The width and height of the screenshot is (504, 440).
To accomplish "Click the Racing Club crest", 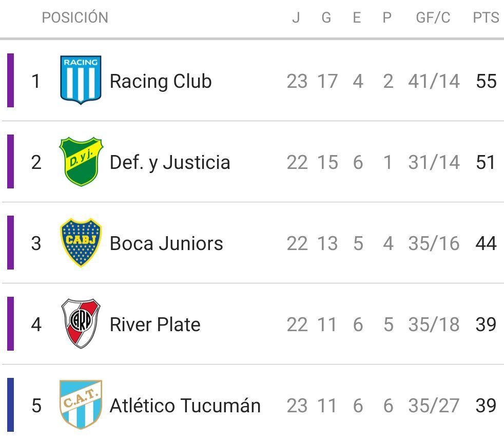I will [x=81, y=80].
